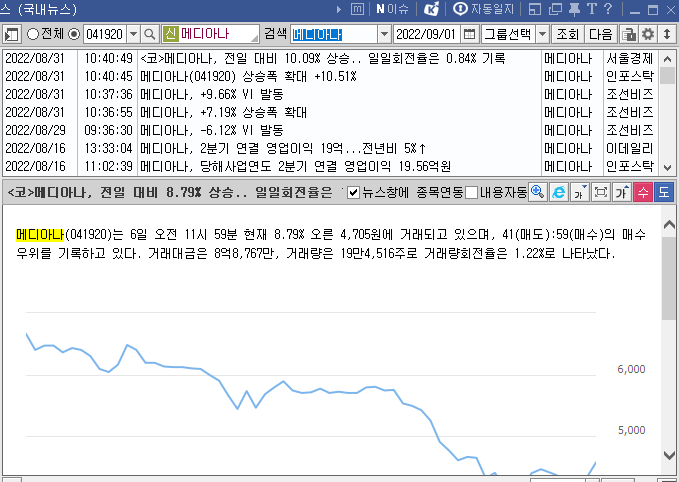Screen dimensions: 679x482
Task: Click the date field 2022/09/01
Action: pyautogui.click(x=427, y=34)
